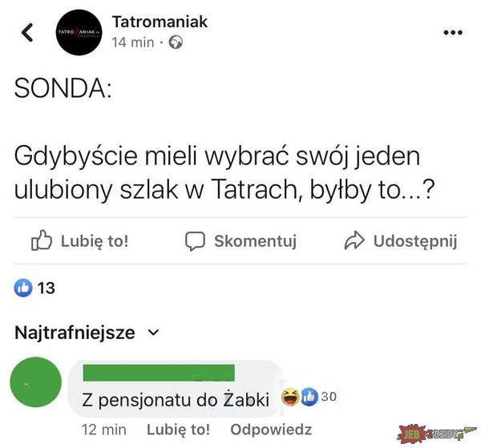Click the thumbs-up icon beside Lubię to!
The height and width of the screenshot is (448, 481).
42,240
